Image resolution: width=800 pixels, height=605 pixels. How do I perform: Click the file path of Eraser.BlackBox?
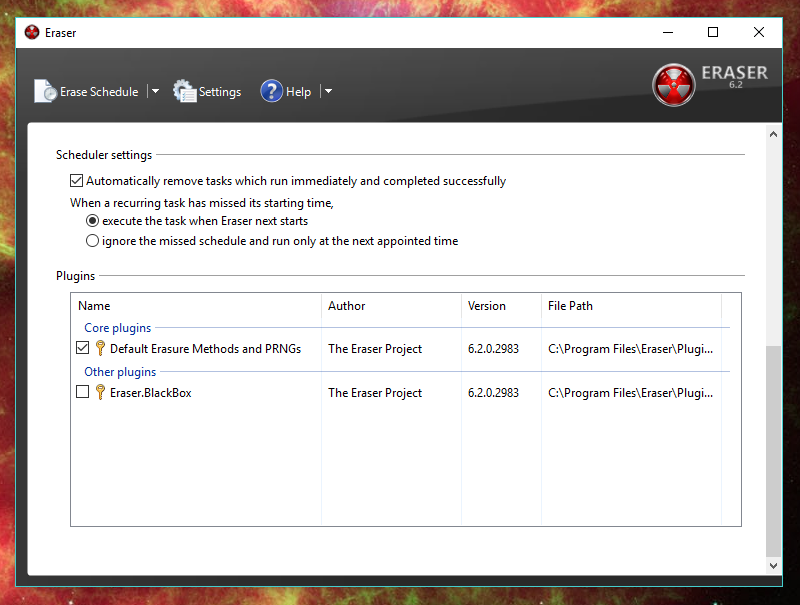point(631,393)
